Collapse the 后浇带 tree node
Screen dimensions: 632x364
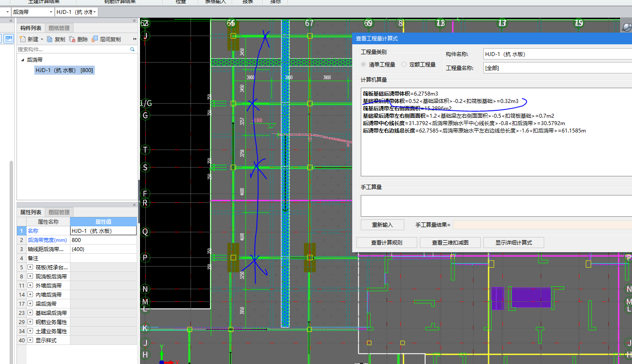pyautogui.click(x=23, y=60)
